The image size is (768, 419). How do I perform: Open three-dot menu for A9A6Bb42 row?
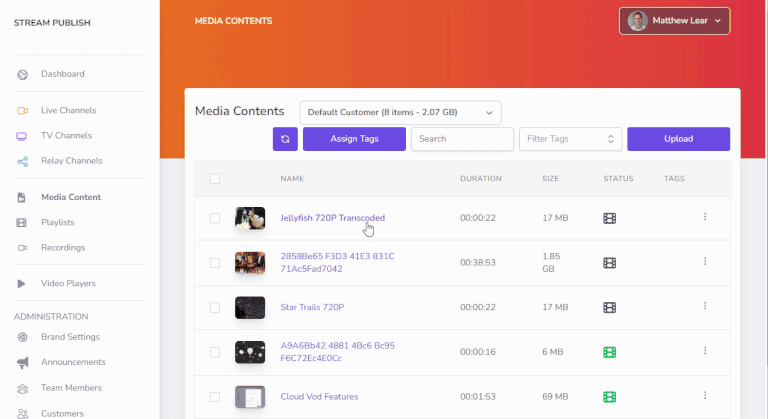pyautogui.click(x=705, y=350)
